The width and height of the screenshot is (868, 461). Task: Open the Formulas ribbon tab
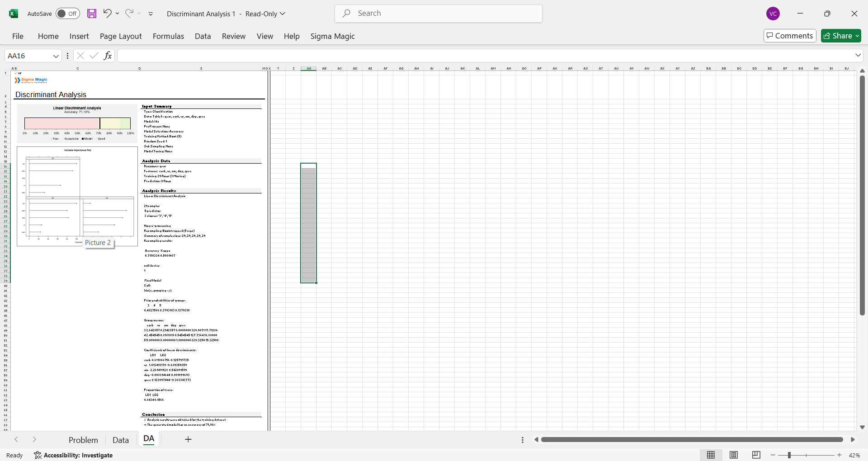168,36
